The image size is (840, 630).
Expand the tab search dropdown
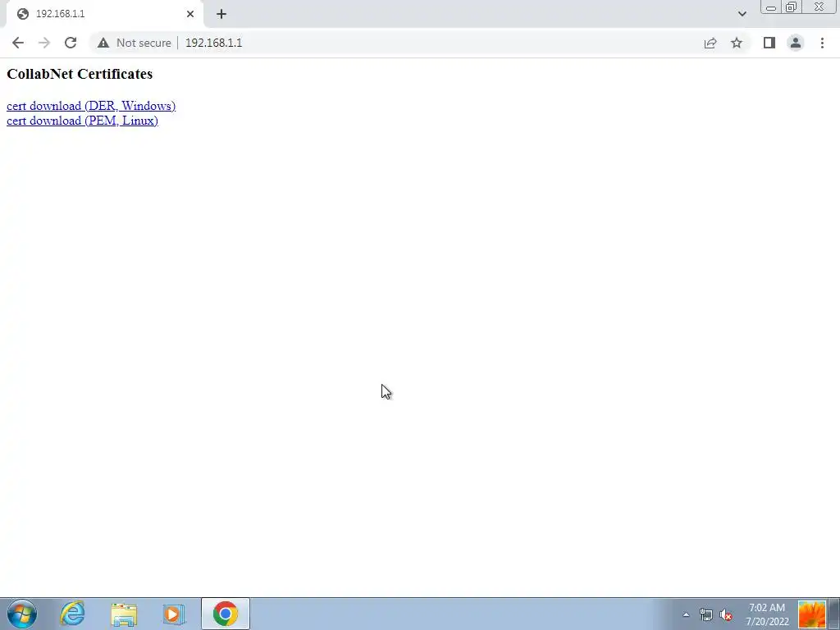[742, 14]
